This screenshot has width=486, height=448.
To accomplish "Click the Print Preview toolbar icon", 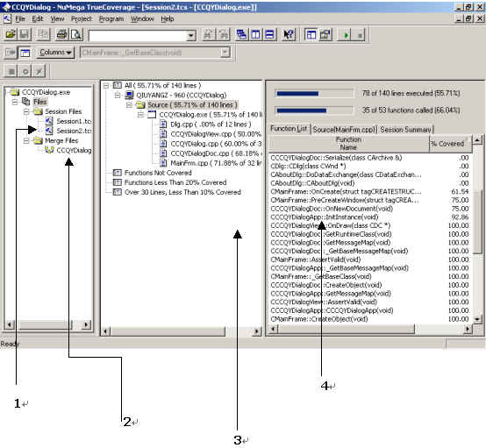I will [x=76, y=34].
